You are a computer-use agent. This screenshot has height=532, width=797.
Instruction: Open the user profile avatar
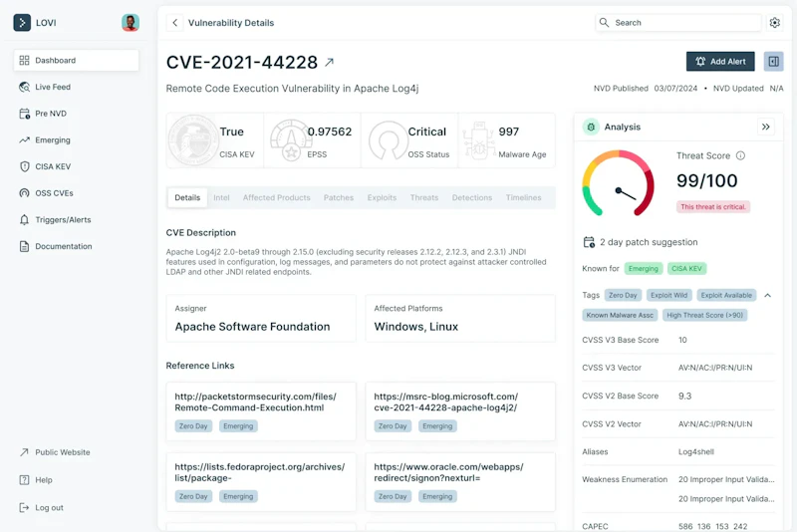[131, 23]
